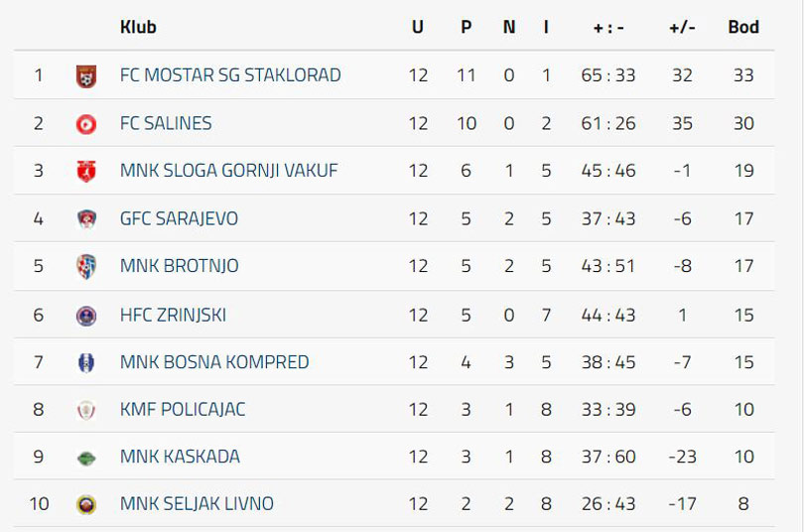Click the Klub column header
This screenshot has width=804, height=532.
click(138, 27)
